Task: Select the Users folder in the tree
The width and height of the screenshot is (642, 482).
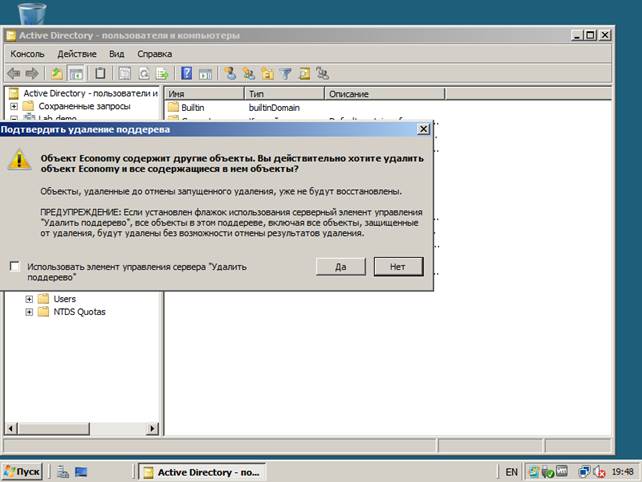Action: [x=65, y=299]
